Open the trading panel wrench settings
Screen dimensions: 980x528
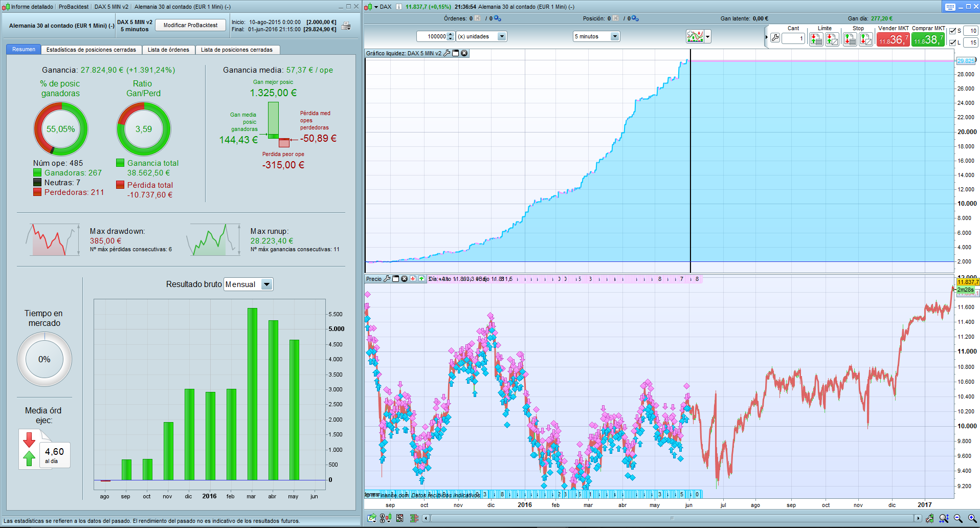tap(775, 38)
